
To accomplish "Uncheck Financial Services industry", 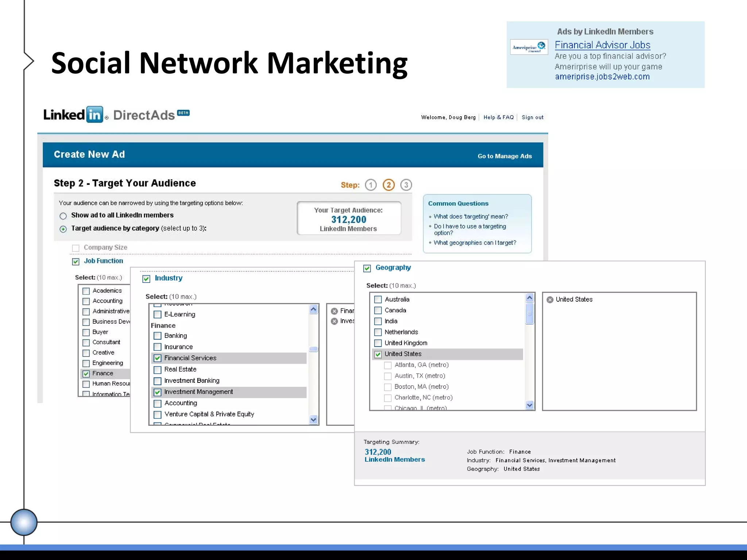I will (x=158, y=358).
